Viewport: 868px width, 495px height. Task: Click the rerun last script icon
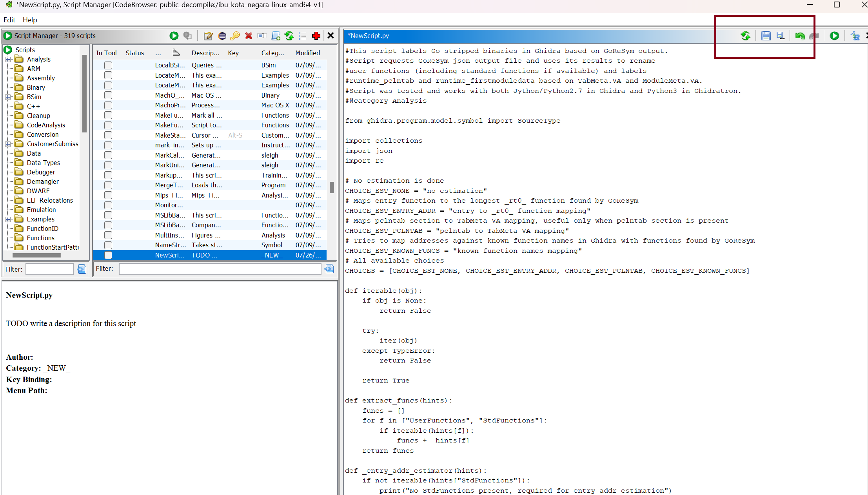tap(187, 36)
